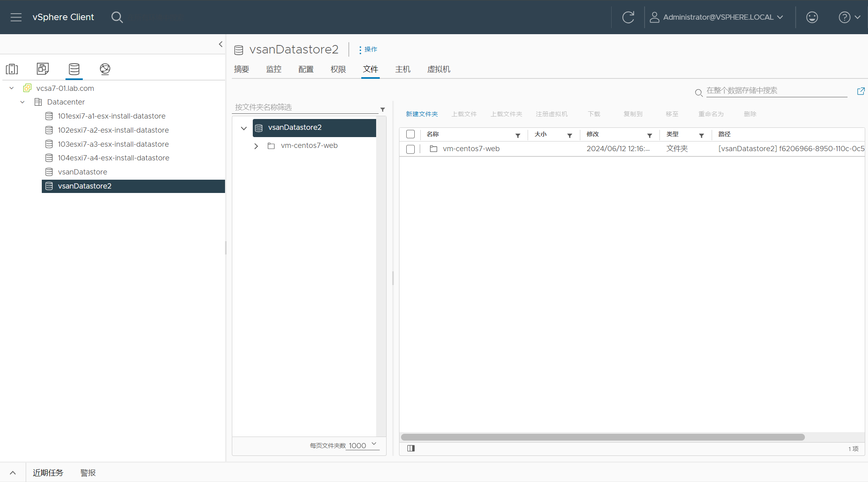The height and width of the screenshot is (482, 868).
Task: Open the 主机 tab
Action: tap(403, 69)
